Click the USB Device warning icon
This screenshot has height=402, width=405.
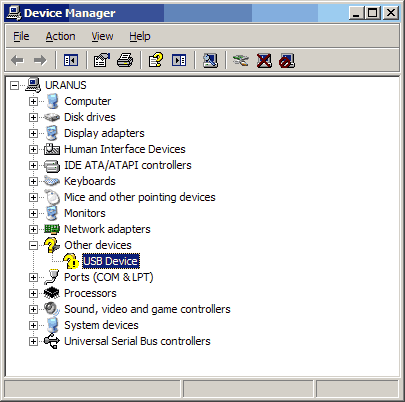coord(71,261)
